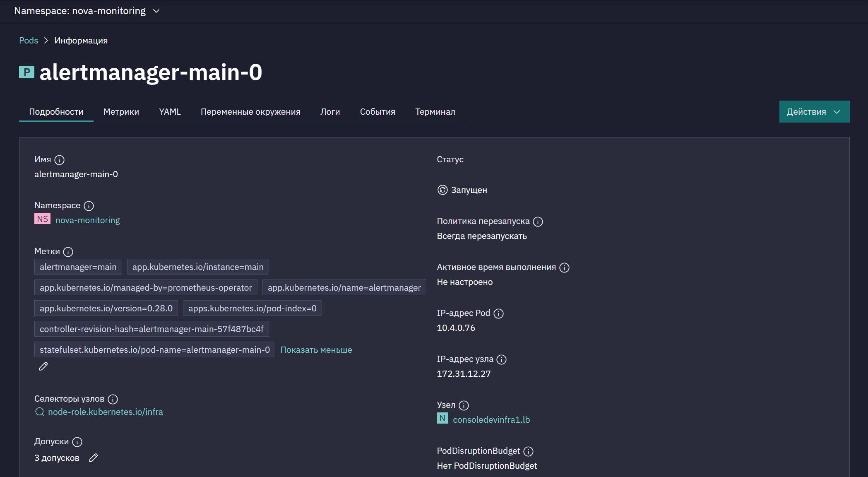868x477 pixels.
Task: Click the Информация breadcrumb text
Action: 81,41
